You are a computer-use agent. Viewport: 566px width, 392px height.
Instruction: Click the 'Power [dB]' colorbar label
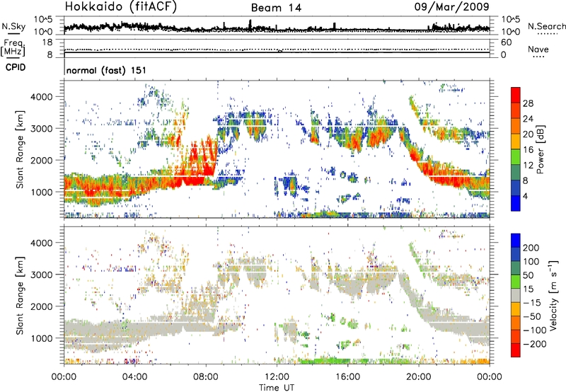540,149
